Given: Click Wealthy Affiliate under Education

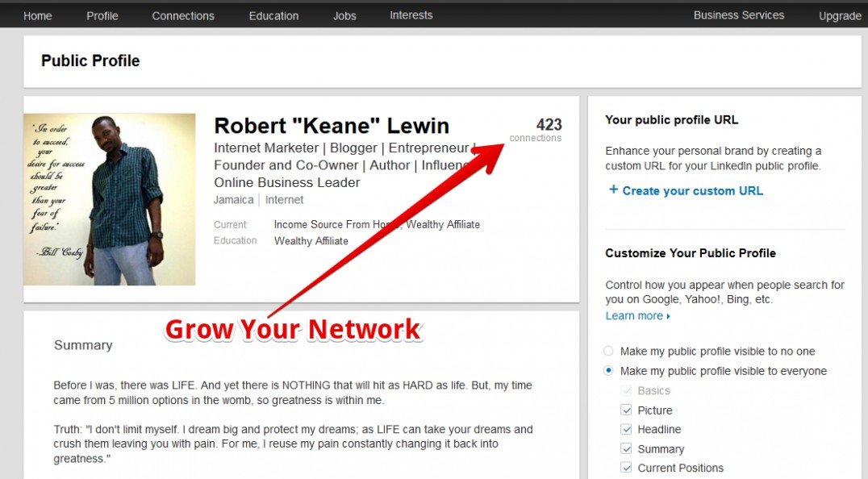Looking at the screenshot, I should (311, 240).
